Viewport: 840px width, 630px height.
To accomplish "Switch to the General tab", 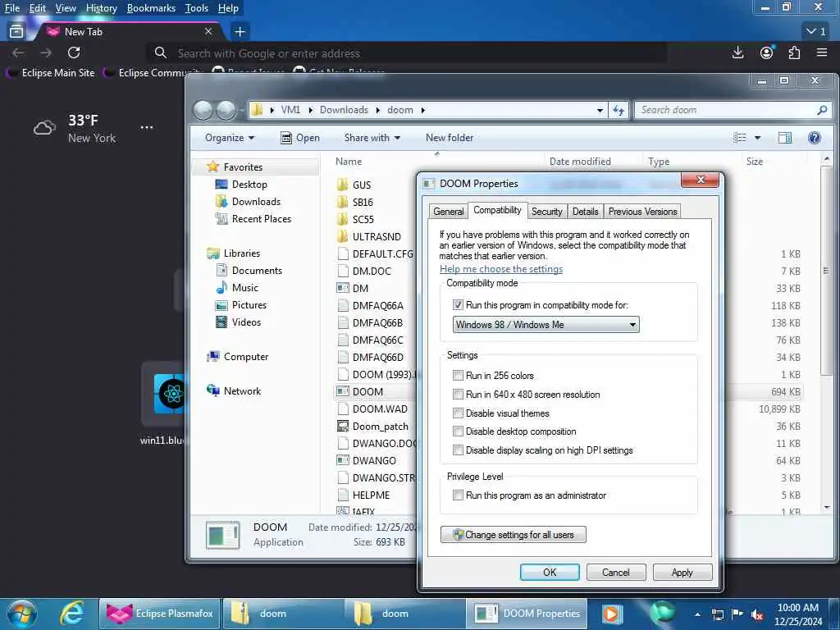I will tap(449, 212).
